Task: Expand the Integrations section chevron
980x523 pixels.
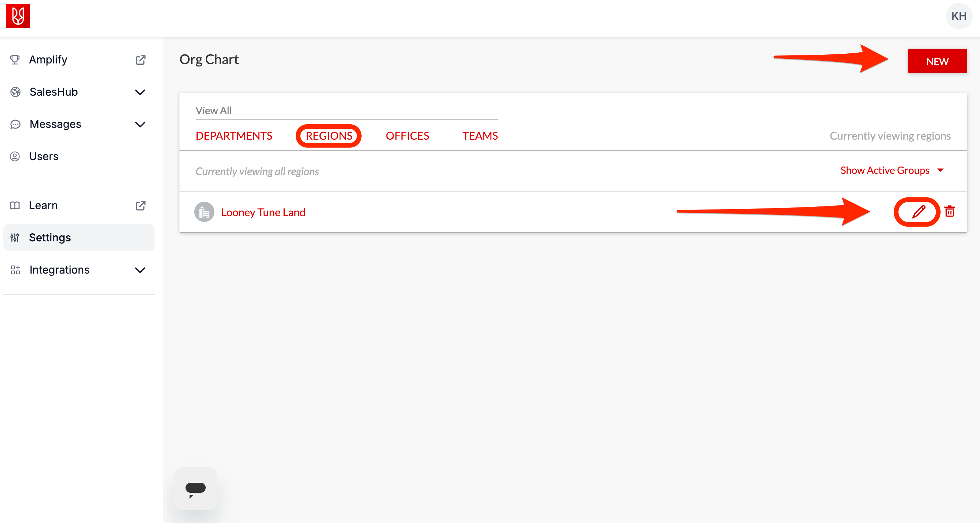Action: 140,270
